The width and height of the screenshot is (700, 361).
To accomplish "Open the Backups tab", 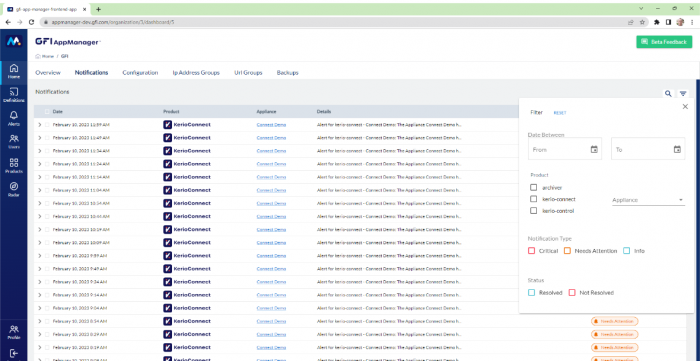I will click(288, 72).
